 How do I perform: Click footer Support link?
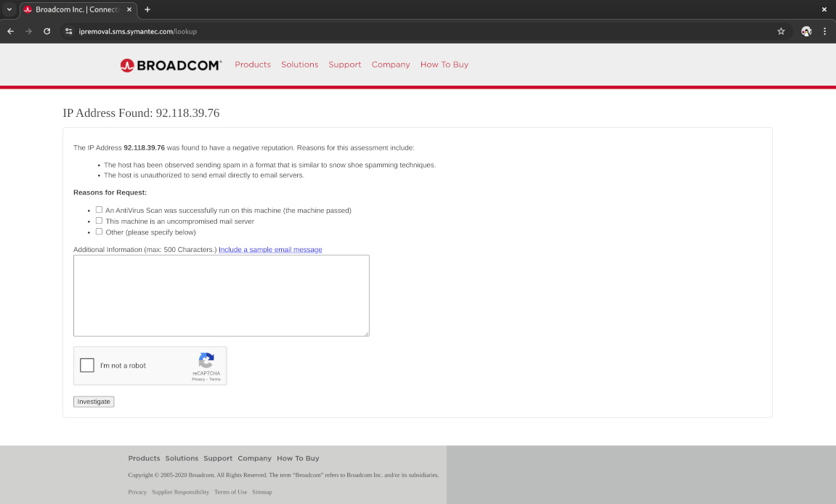click(x=218, y=458)
